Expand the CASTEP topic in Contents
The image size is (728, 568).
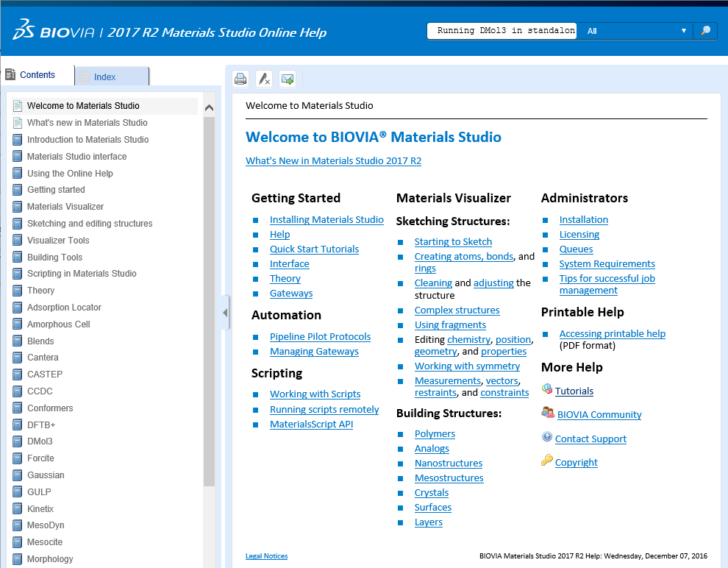(x=45, y=374)
